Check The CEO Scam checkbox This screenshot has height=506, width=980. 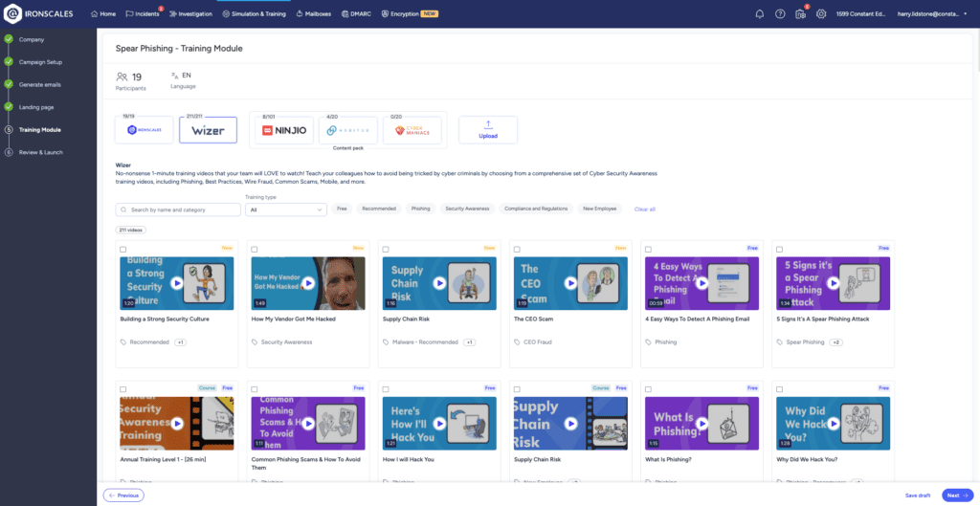[x=517, y=250]
